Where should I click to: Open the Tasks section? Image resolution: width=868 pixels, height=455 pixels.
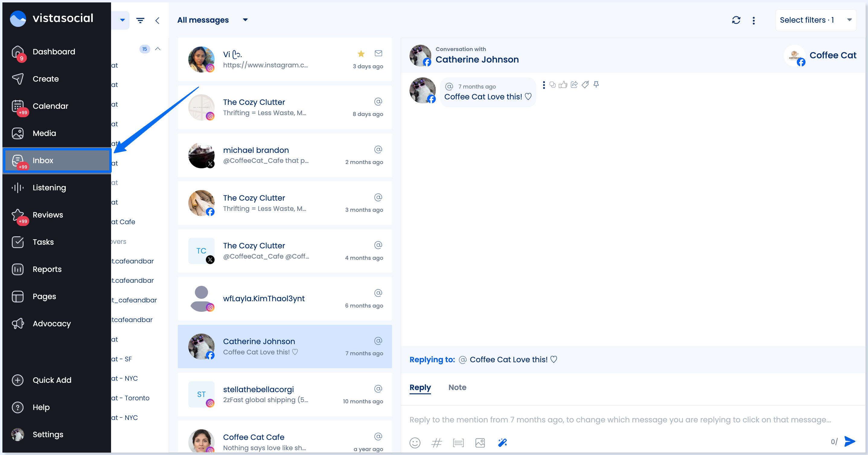pyautogui.click(x=56, y=242)
